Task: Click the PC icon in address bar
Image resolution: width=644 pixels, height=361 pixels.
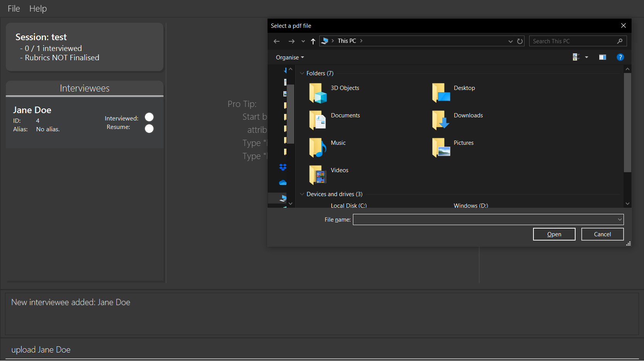Action: click(x=325, y=41)
